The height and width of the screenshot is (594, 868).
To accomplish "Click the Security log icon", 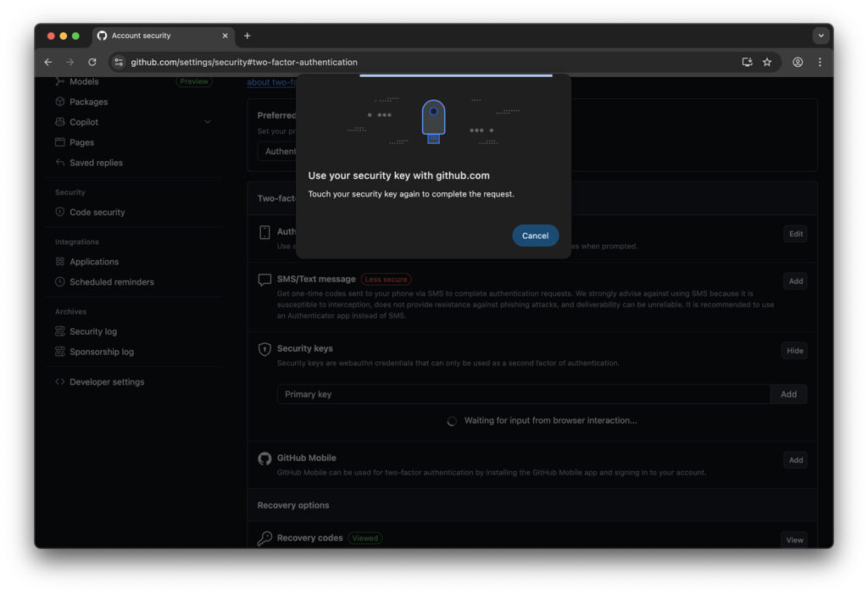I will [60, 331].
